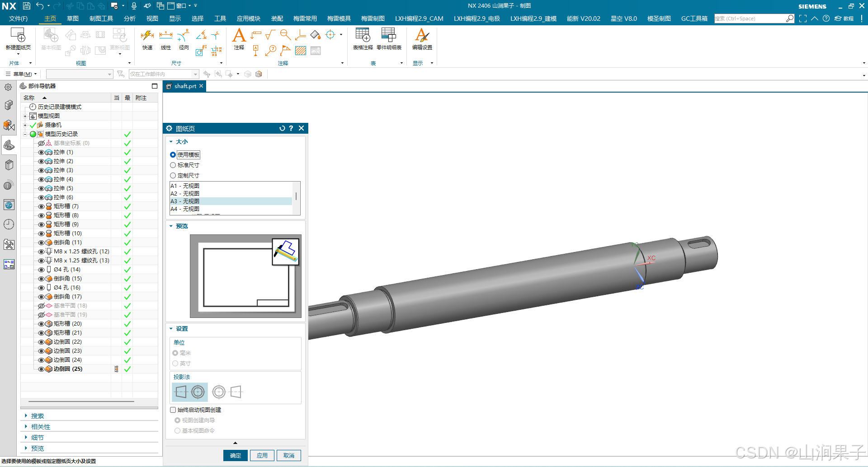Click the Undo arrow in title bar
The height and width of the screenshot is (467, 868).
click(40, 6)
